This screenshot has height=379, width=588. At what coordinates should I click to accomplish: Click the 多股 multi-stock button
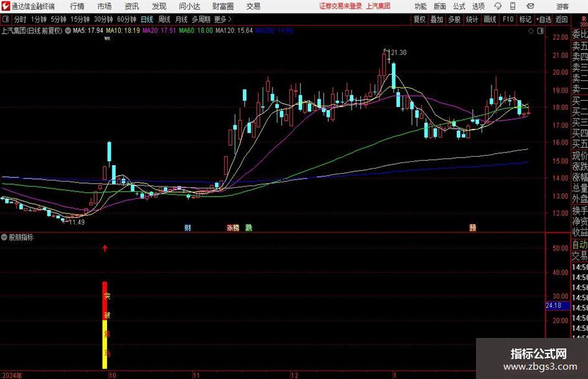(x=454, y=19)
